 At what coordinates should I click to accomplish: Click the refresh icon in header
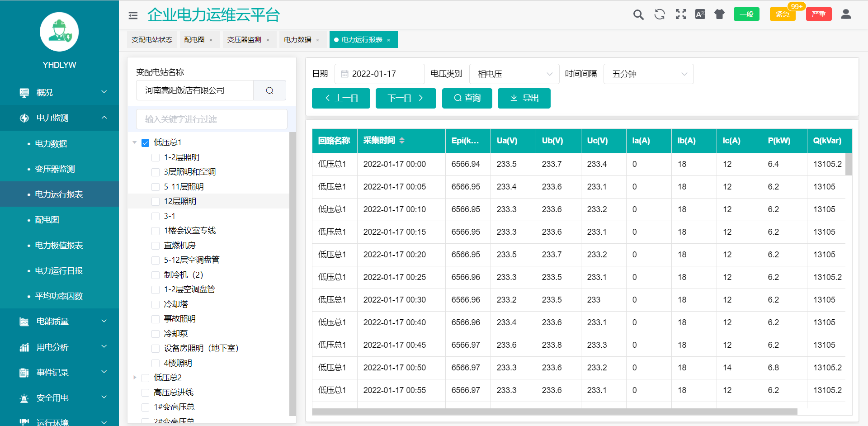pos(660,14)
